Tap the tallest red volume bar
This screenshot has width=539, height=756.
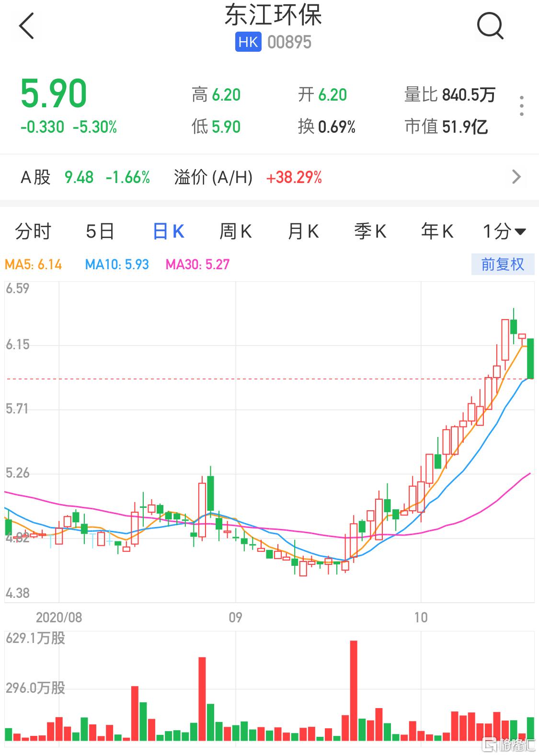(354, 690)
